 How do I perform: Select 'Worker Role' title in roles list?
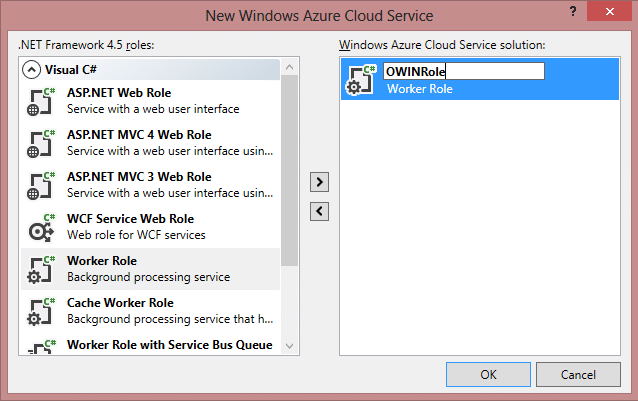tap(102, 260)
